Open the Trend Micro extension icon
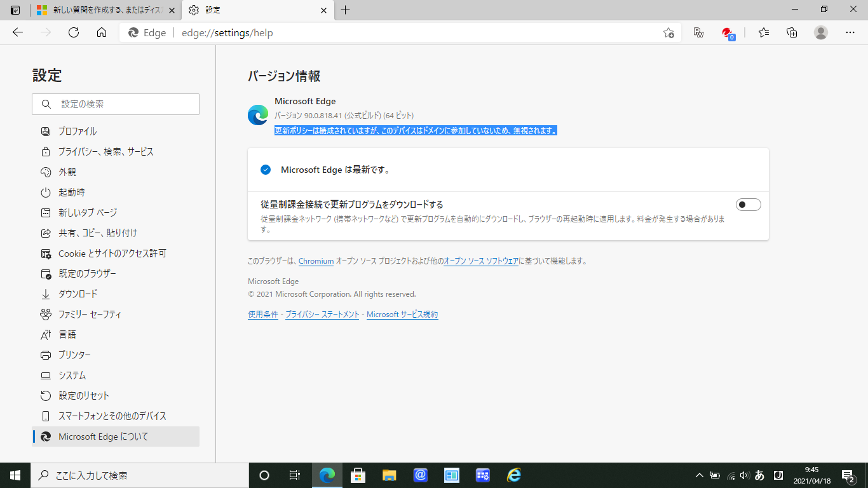 click(x=728, y=32)
